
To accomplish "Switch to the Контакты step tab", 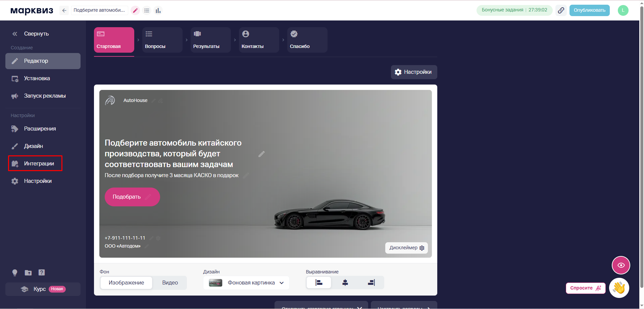I will pyautogui.click(x=259, y=40).
